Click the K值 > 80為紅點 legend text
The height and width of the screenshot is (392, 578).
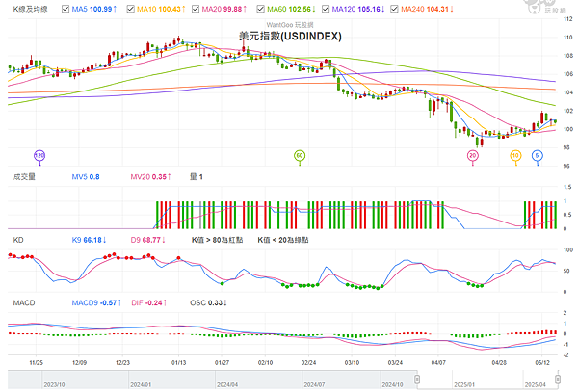(x=217, y=240)
